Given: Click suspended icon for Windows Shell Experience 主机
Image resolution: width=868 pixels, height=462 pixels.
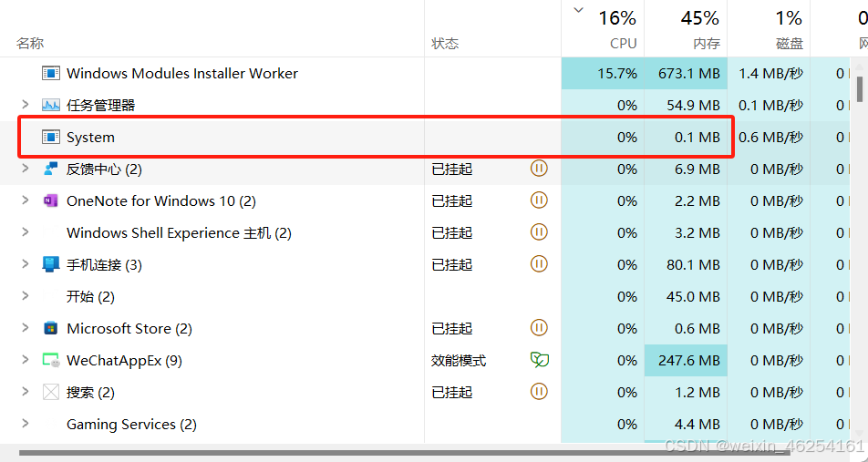Looking at the screenshot, I should coord(539,231).
